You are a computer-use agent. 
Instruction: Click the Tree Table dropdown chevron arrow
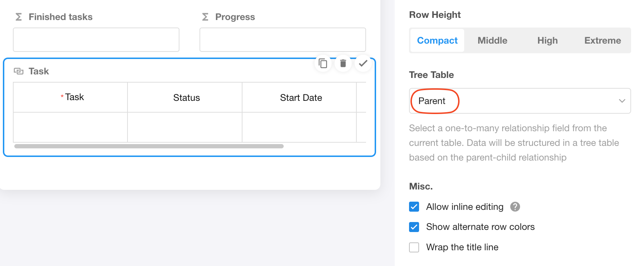pyautogui.click(x=622, y=101)
